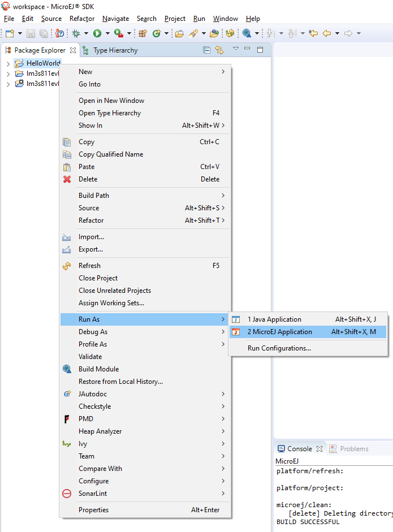Click Copy in the context menu

[x=145, y=142]
